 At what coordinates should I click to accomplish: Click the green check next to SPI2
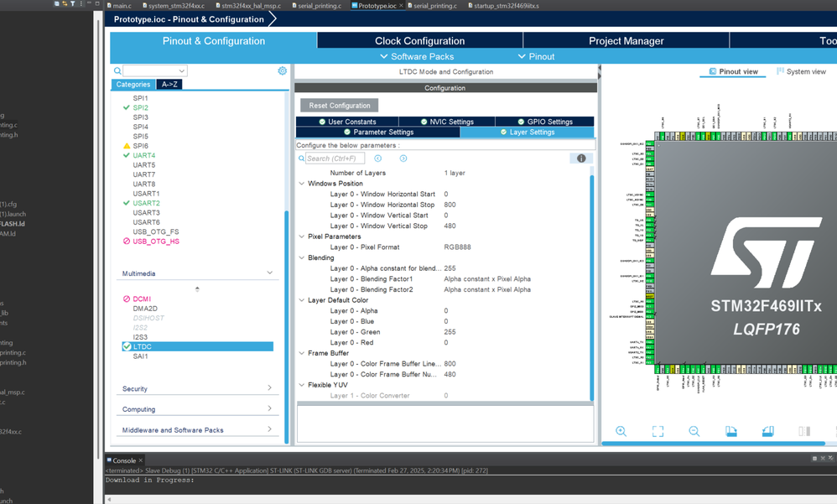127,107
